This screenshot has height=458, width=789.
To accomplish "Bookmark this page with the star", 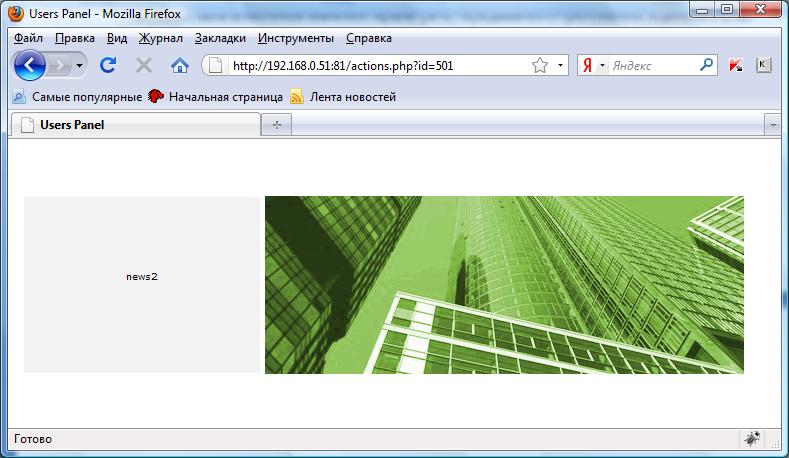I will tap(540, 65).
